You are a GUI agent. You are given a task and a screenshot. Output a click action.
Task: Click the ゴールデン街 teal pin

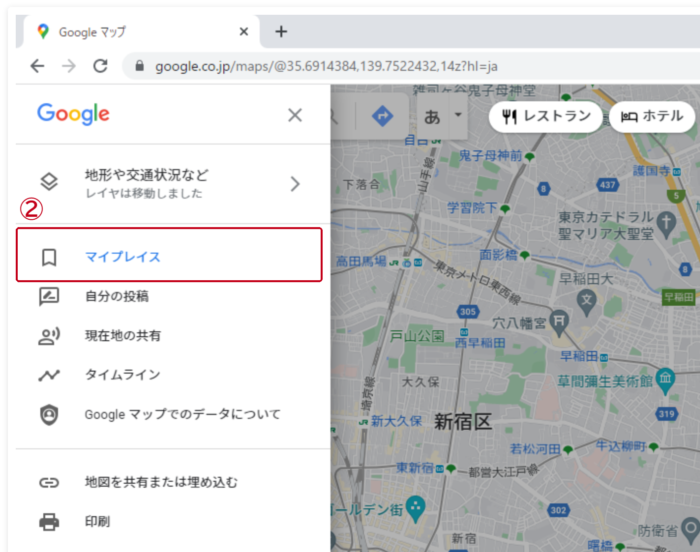pos(416,509)
